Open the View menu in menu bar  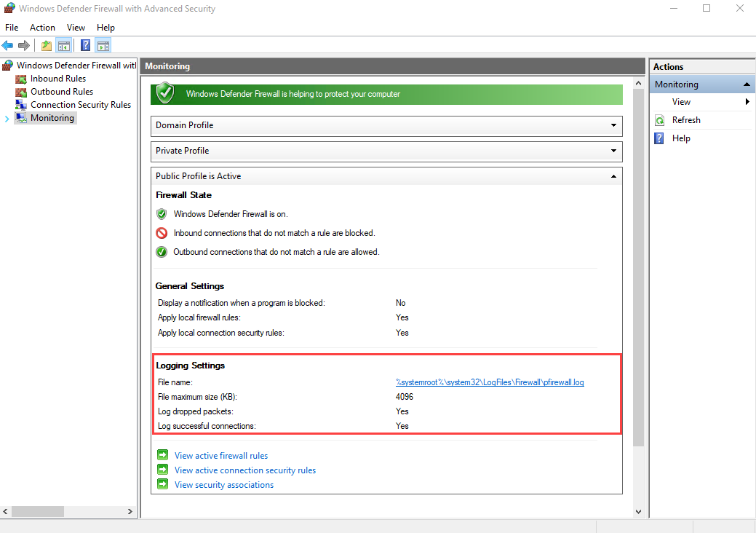[x=76, y=28]
